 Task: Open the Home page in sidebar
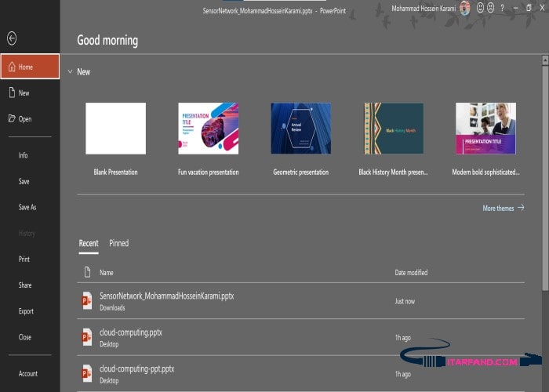(x=30, y=67)
